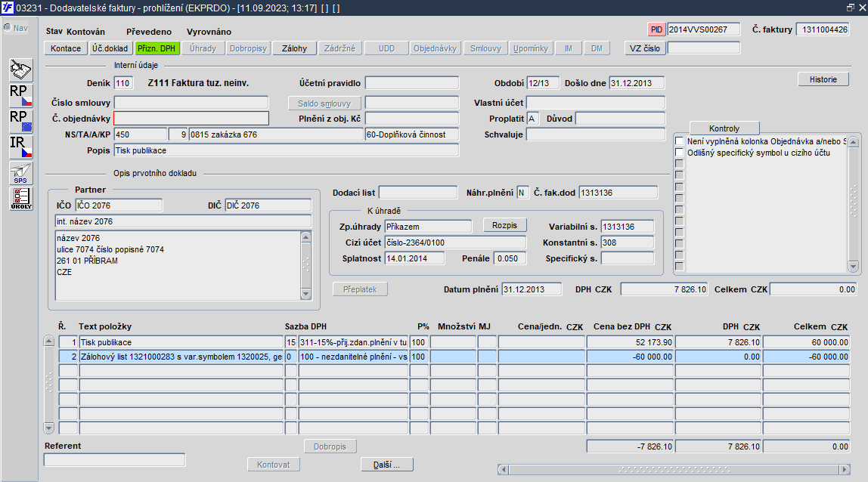The image size is (868, 482).
Task: Click the Přeplatek button
Action: 360,289
